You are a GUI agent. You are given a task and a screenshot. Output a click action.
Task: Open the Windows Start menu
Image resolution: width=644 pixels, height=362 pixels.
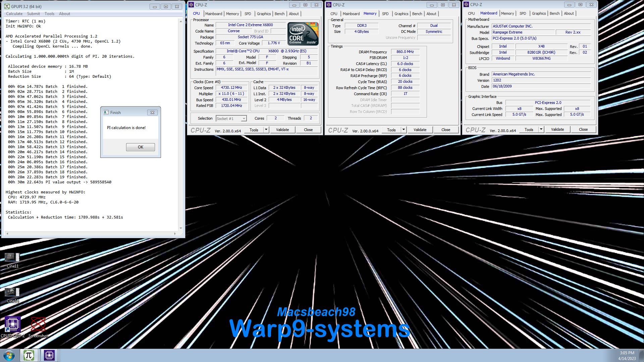pos(9,355)
